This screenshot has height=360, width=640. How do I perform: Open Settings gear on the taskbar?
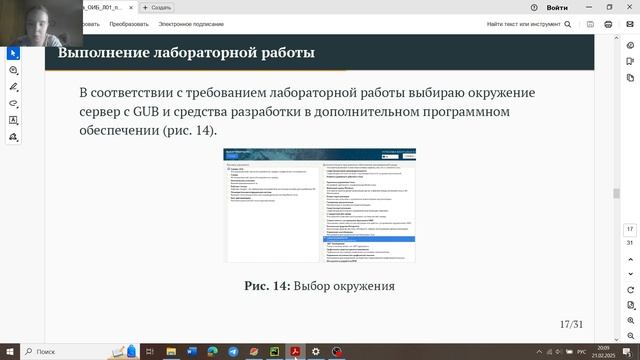[x=316, y=351]
